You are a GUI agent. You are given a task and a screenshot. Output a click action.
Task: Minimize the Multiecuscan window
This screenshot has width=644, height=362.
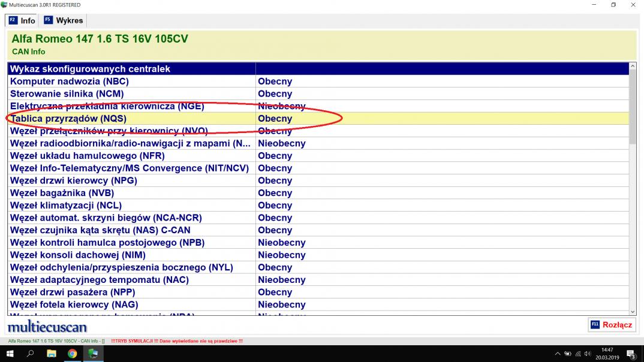click(x=594, y=5)
